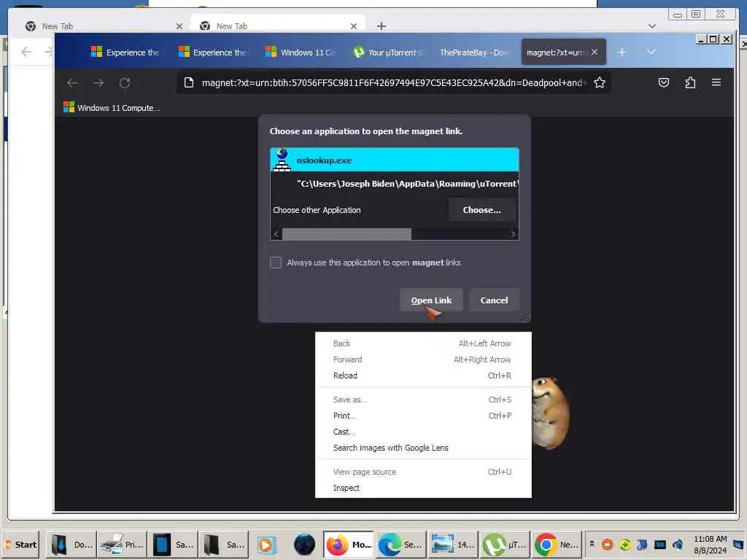
Task: Click the hamster image on the page
Action: (551, 413)
